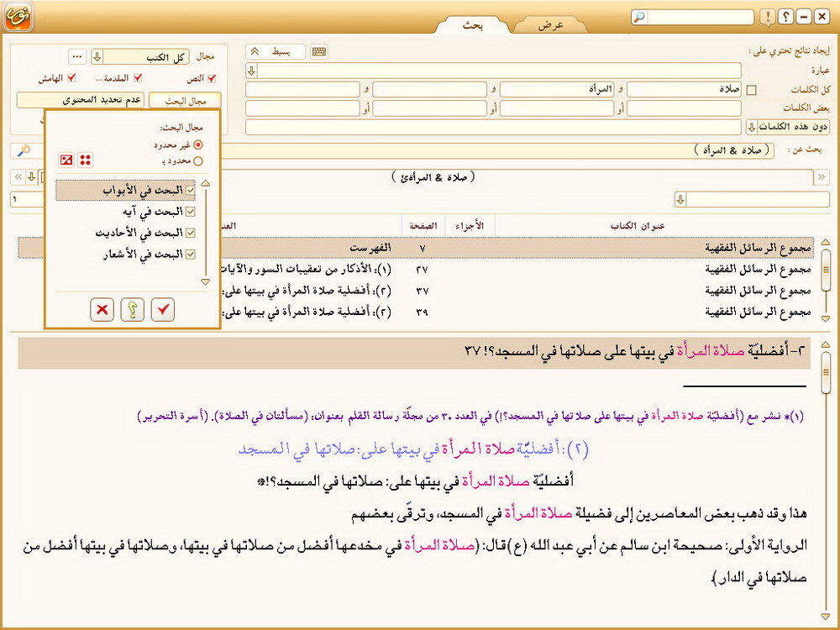Viewport: 840px width, 630px height.
Task: Click the بحث عن query field
Action: [498, 150]
